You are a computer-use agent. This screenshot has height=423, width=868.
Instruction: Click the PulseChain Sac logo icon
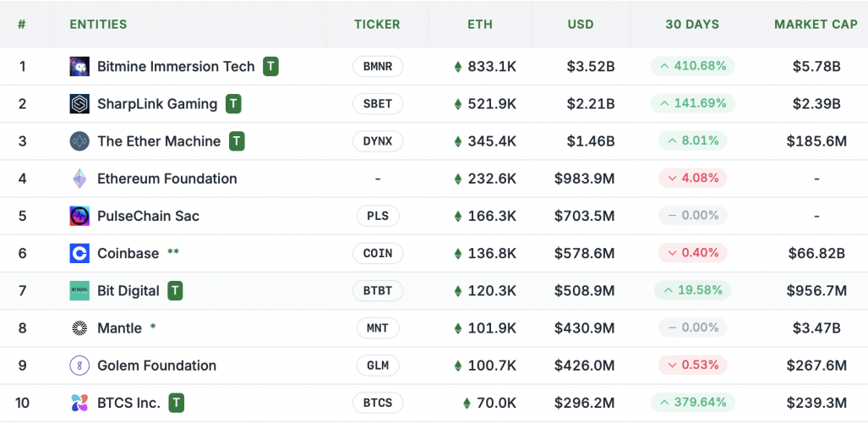[79, 216]
